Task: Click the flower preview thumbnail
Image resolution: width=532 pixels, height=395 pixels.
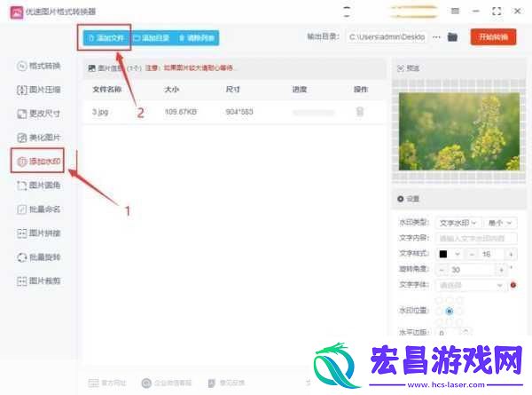Action: point(459,131)
